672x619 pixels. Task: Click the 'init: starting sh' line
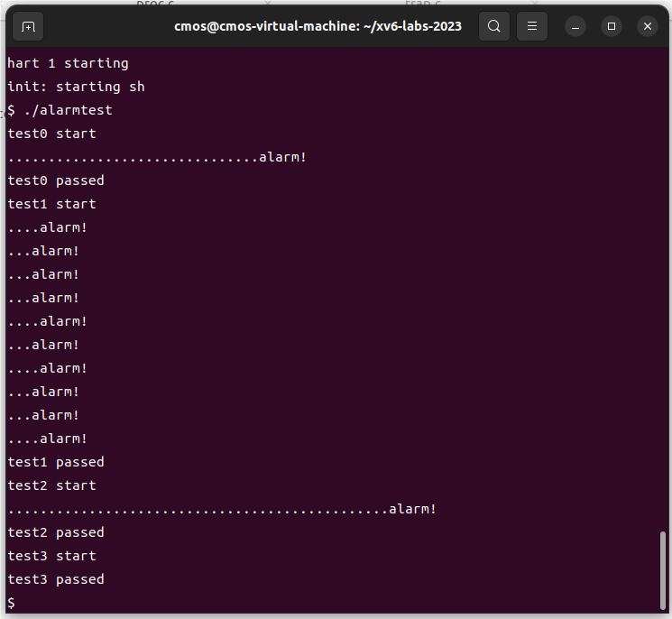(76, 87)
